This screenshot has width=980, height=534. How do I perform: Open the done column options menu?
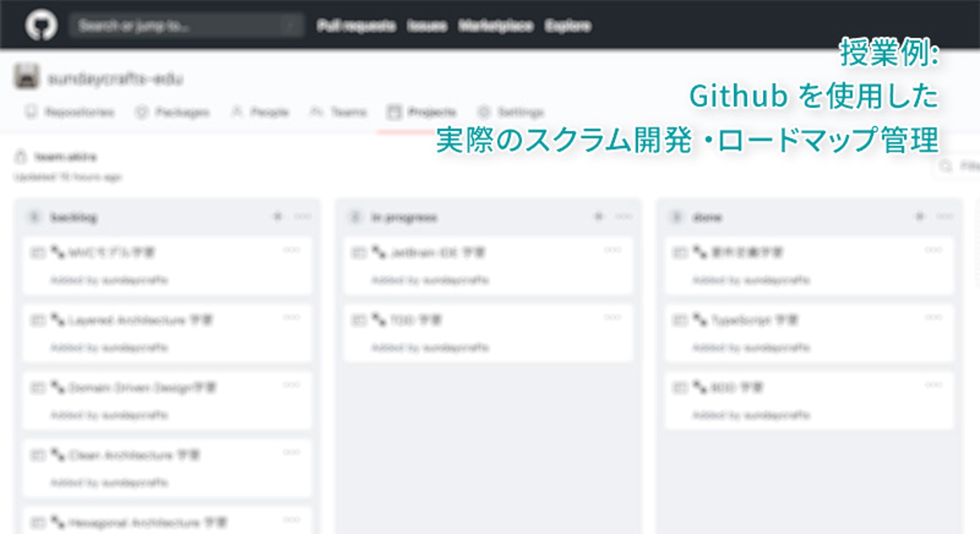coord(944,216)
